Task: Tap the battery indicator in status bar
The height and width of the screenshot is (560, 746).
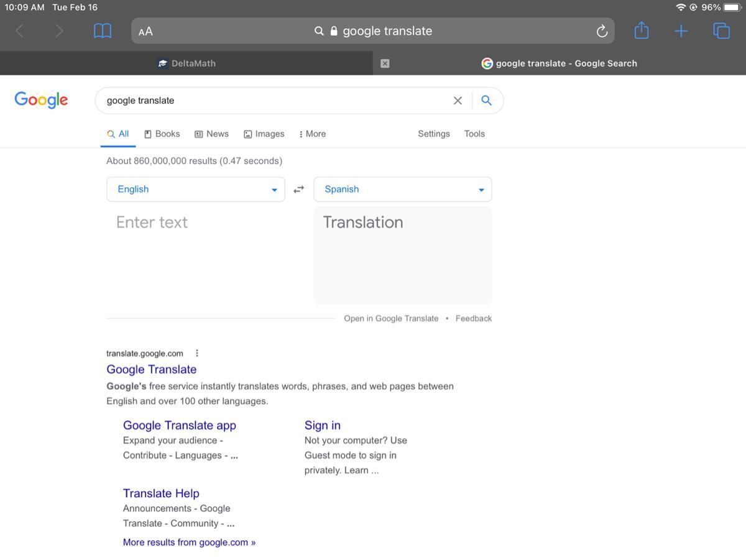Action: pyautogui.click(x=732, y=7)
